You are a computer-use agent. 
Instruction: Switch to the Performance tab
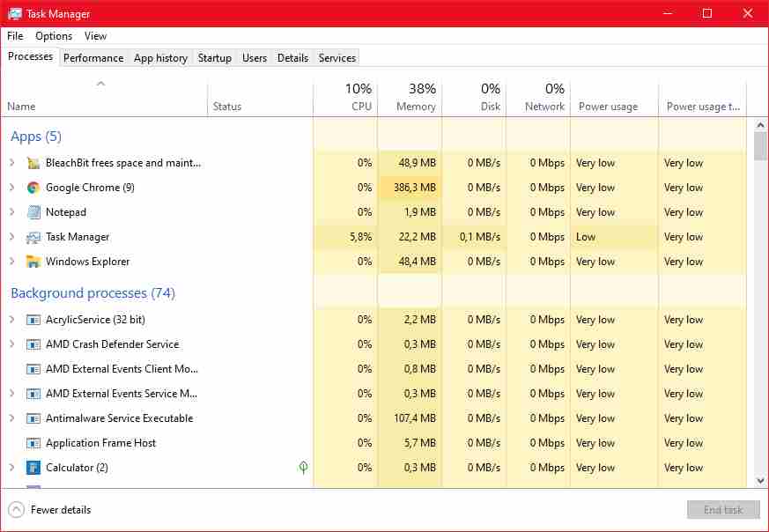(93, 58)
